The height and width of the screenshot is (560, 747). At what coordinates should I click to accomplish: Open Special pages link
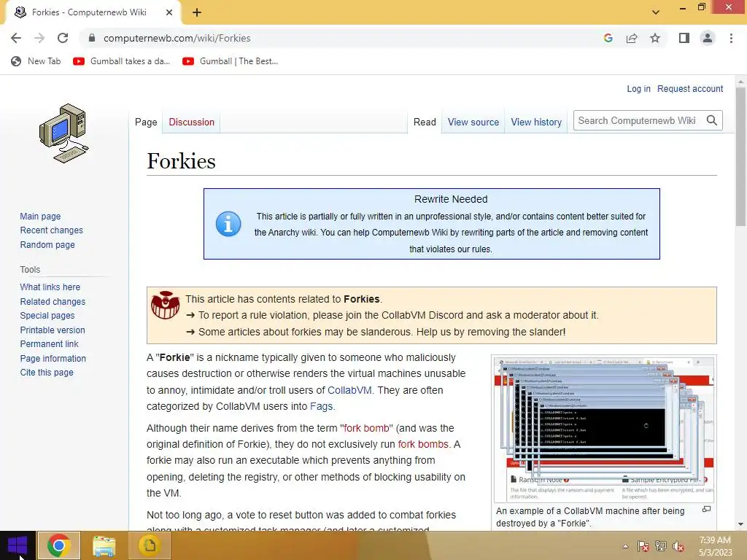(x=47, y=315)
